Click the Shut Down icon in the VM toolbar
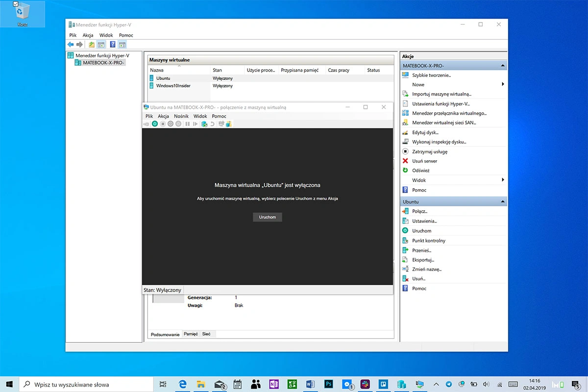Viewport: 588px width, 392px height. (171, 124)
